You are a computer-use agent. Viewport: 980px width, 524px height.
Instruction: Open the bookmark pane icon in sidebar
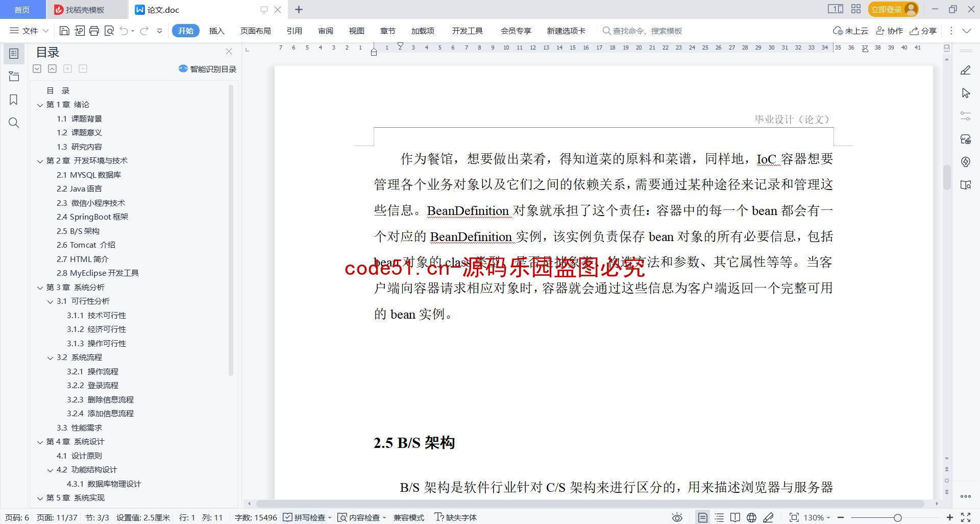point(14,99)
